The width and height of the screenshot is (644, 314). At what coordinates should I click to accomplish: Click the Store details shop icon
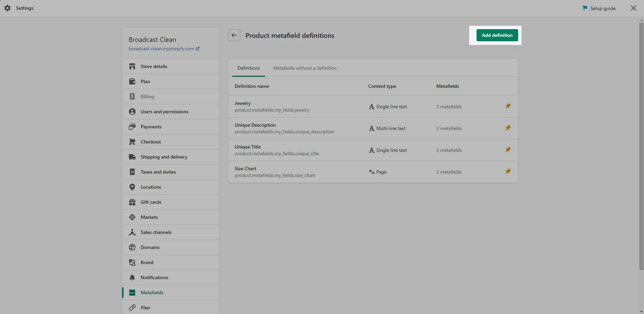[132, 66]
